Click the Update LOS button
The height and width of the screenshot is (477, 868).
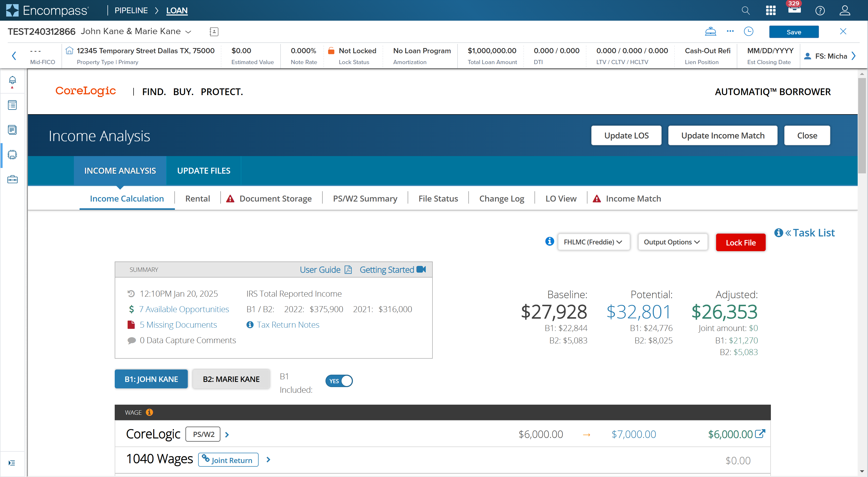[x=626, y=135]
